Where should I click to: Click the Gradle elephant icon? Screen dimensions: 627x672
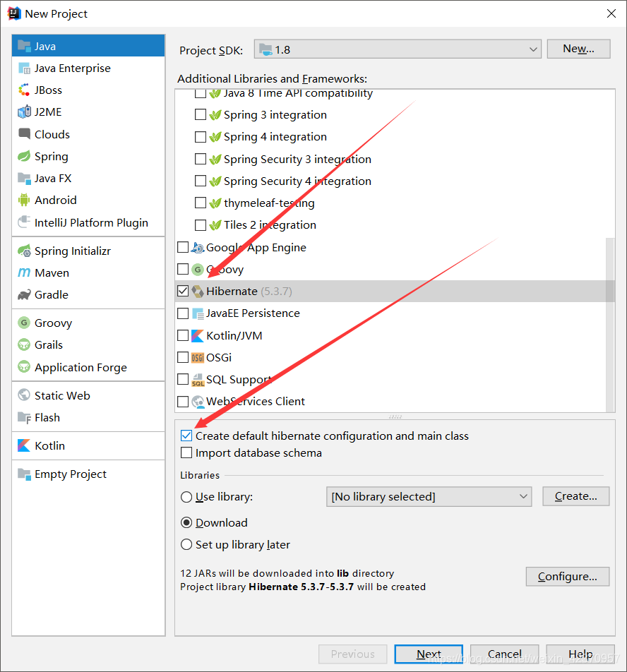click(24, 294)
